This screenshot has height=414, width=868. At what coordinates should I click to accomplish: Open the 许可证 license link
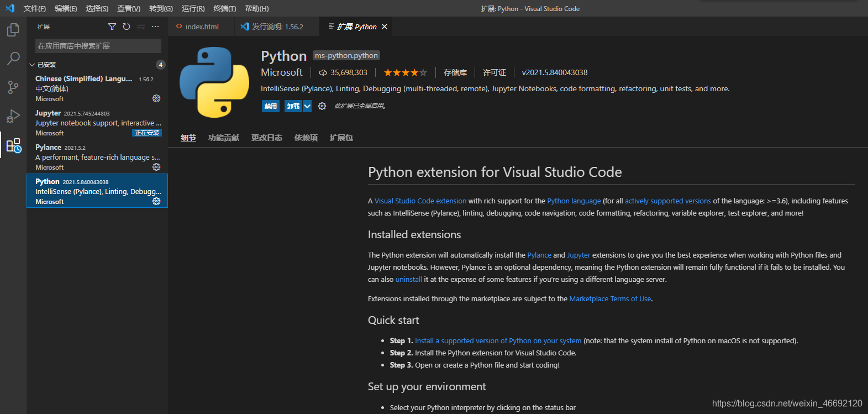(x=495, y=72)
